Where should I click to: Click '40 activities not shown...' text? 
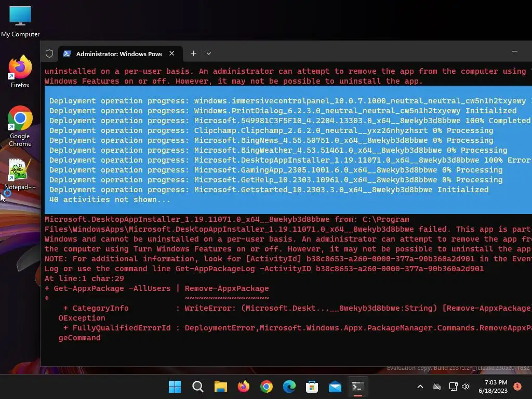(110, 199)
